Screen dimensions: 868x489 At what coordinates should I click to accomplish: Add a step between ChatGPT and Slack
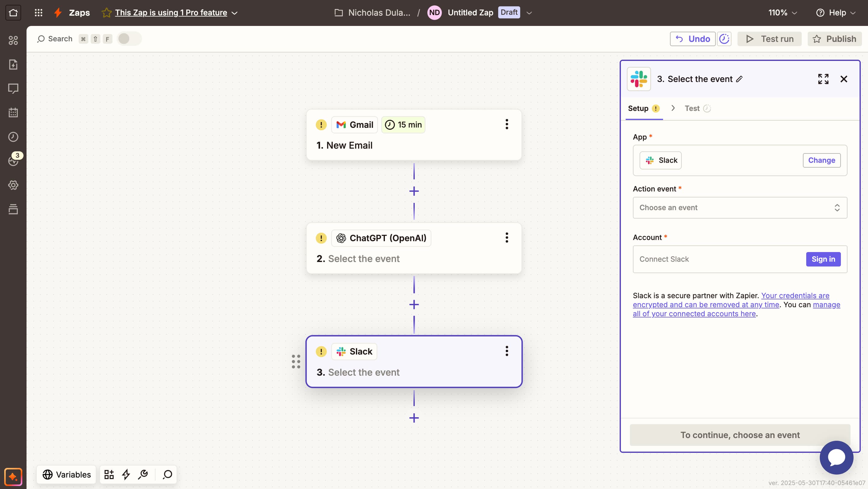tap(414, 305)
